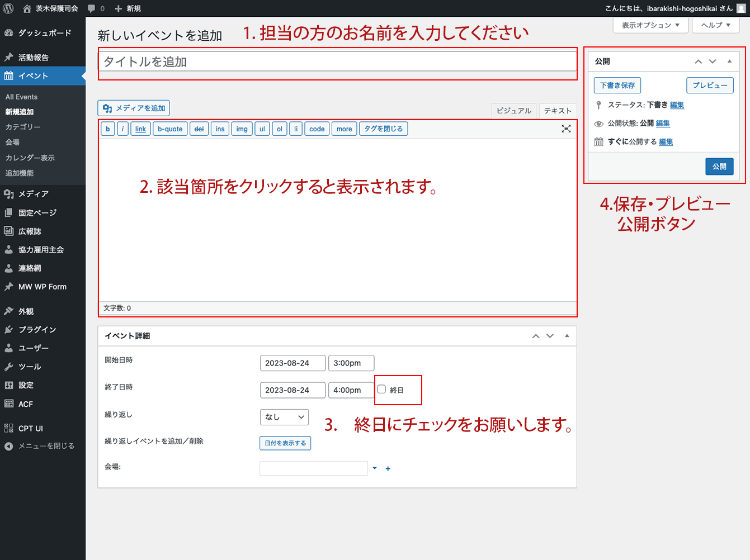Open the comments bubble icon in admin bar

click(92, 8)
